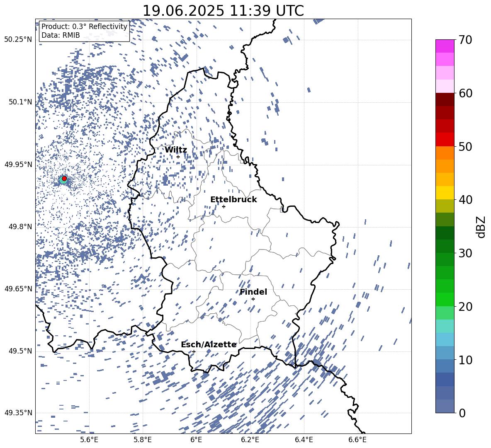Click the 30 tick on the colorbar
Screen dimensions: 491x448
click(x=465, y=253)
